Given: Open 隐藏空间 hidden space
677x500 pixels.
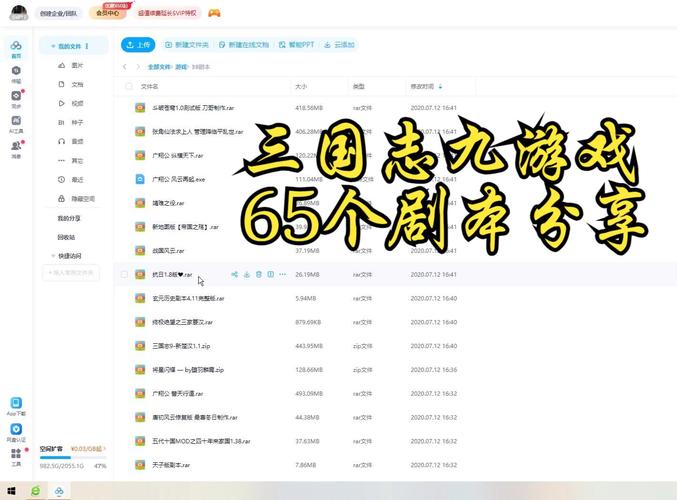Looking at the screenshot, I should coord(76,199).
